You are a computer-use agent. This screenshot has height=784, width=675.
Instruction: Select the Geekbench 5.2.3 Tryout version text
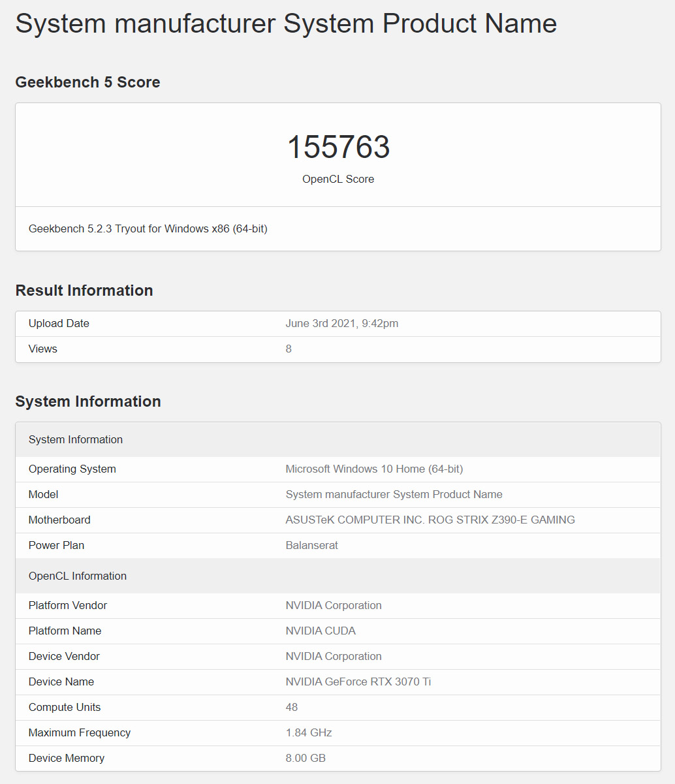point(148,228)
